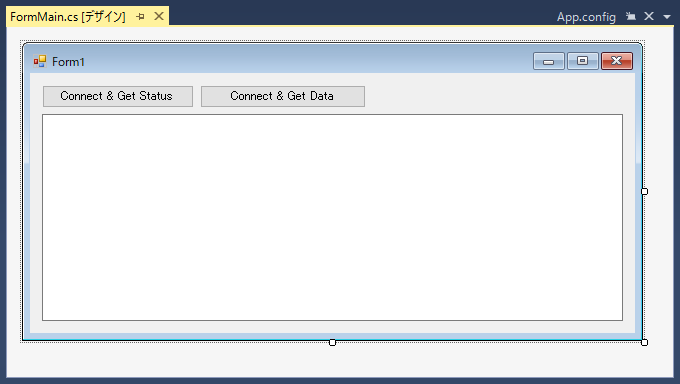Pin the FormMain.cs tab
The width and height of the screenshot is (680, 384).
tap(140, 17)
